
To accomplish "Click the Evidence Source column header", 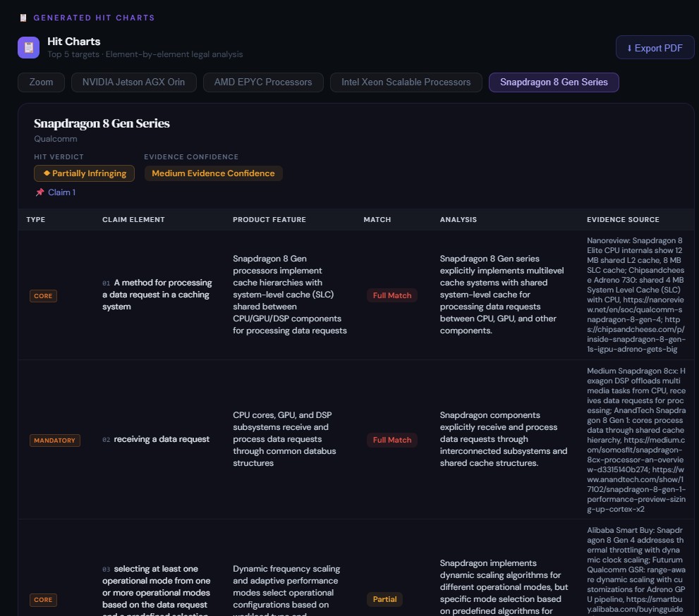I will pos(623,220).
